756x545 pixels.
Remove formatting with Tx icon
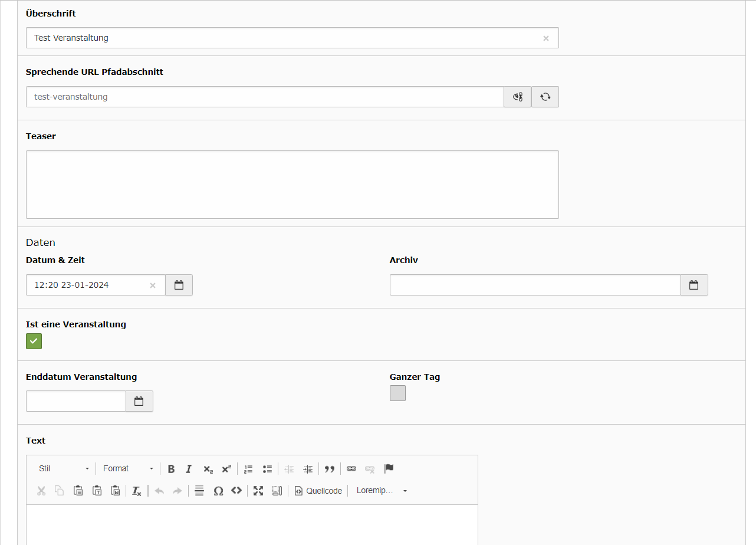pyautogui.click(x=137, y=491)
